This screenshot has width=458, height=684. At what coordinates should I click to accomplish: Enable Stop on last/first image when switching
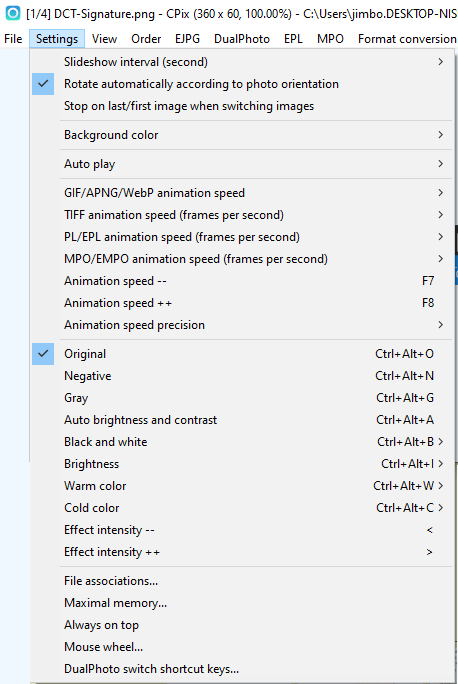point(242,106)
